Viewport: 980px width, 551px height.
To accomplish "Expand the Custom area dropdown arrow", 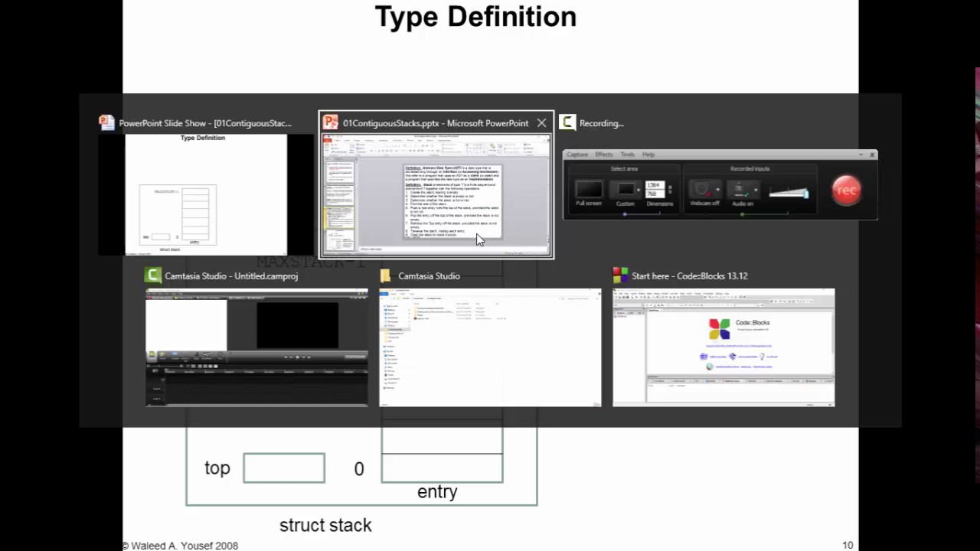I will 639,189.
